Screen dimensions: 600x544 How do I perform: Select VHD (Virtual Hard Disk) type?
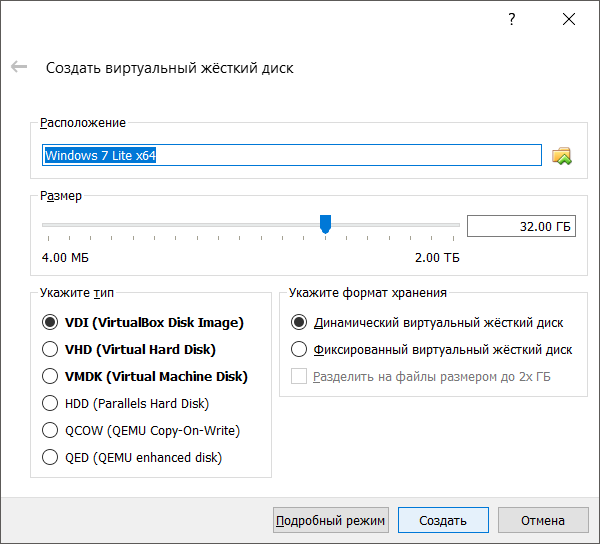tap(50, 350)
